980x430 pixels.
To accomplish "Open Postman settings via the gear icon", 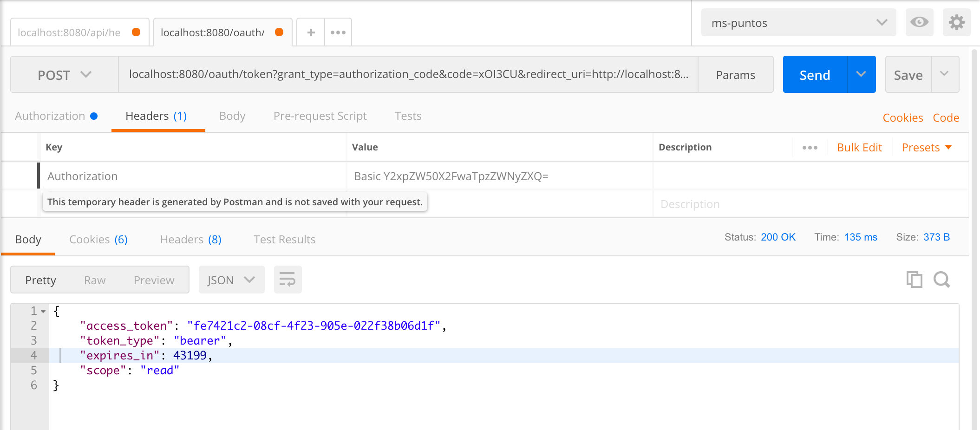I will click(956, 22).
